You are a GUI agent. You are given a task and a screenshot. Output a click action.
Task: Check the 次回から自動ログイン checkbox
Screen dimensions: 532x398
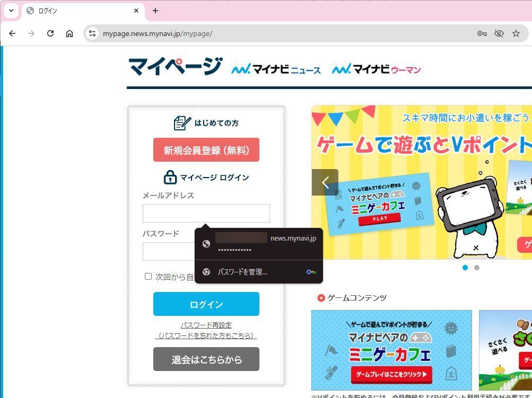pos(148,276)
